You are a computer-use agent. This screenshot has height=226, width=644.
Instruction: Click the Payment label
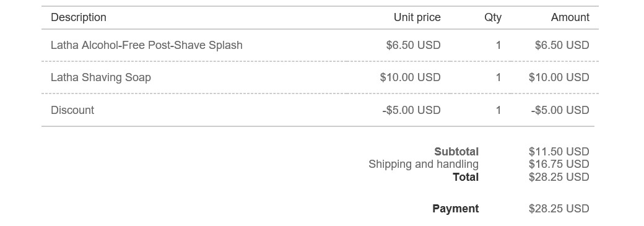[456, 209]
